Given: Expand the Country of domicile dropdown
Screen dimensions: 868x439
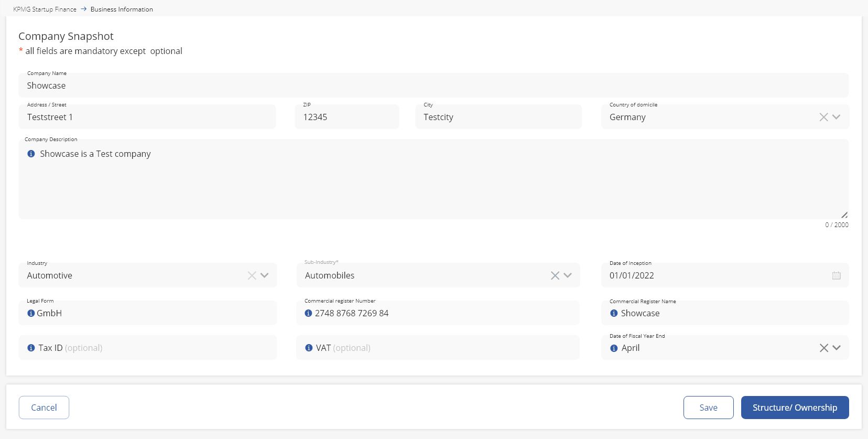Looking at the screenshot, I should pyautogui.click(x=837, y=117).
